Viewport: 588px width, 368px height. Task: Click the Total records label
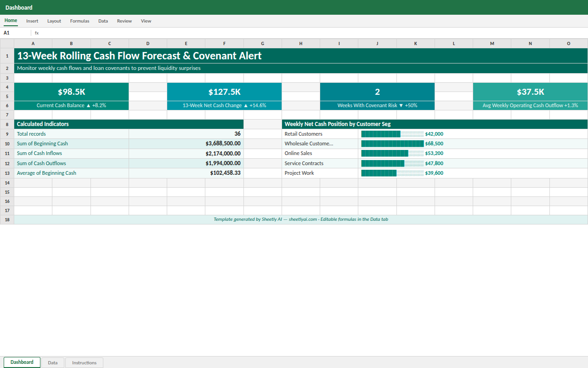tap(72, 134)
